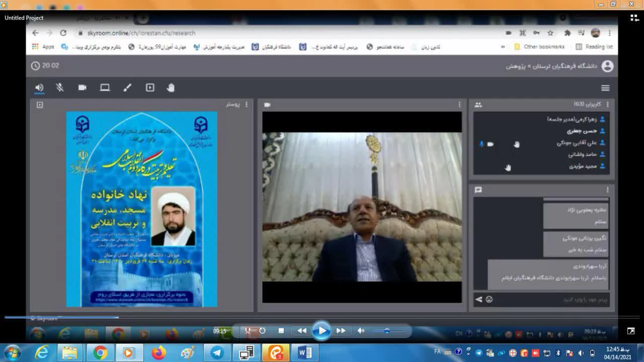Adjust the media player volume slider
The height and width of the screenshot is (362, 644).
[386, 331]
